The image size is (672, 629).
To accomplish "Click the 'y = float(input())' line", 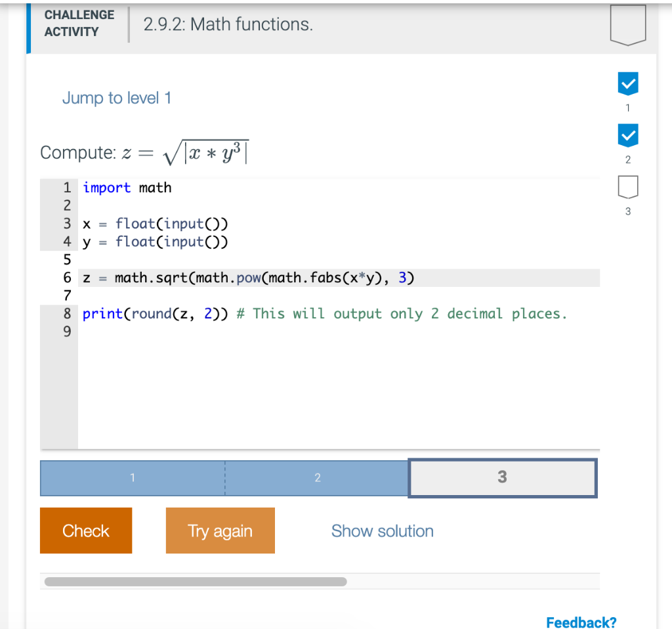I will (155, 242).
